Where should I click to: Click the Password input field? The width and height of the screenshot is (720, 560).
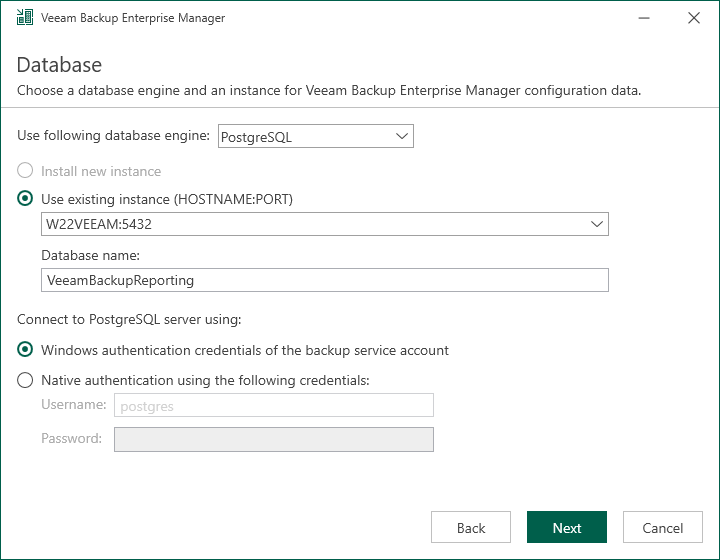tap(274, 439)
